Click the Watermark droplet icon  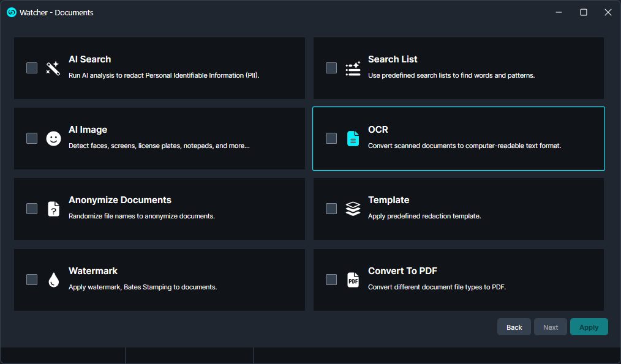(53, 280)
